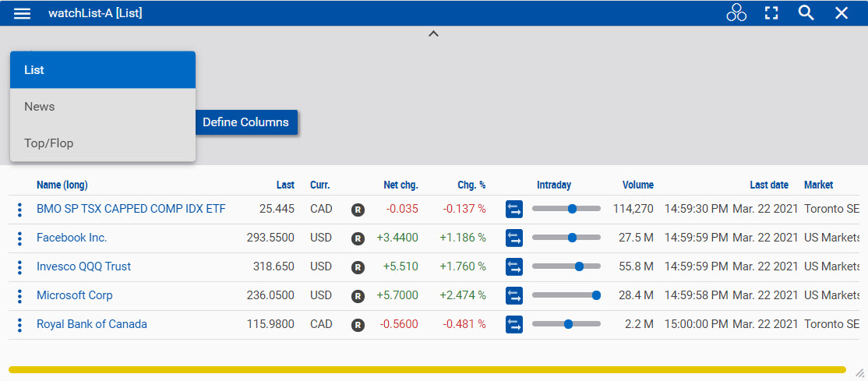Click BMO change percent -0.137 %
Viewport: 868px width, 381px height.
[x=464, y=209]
